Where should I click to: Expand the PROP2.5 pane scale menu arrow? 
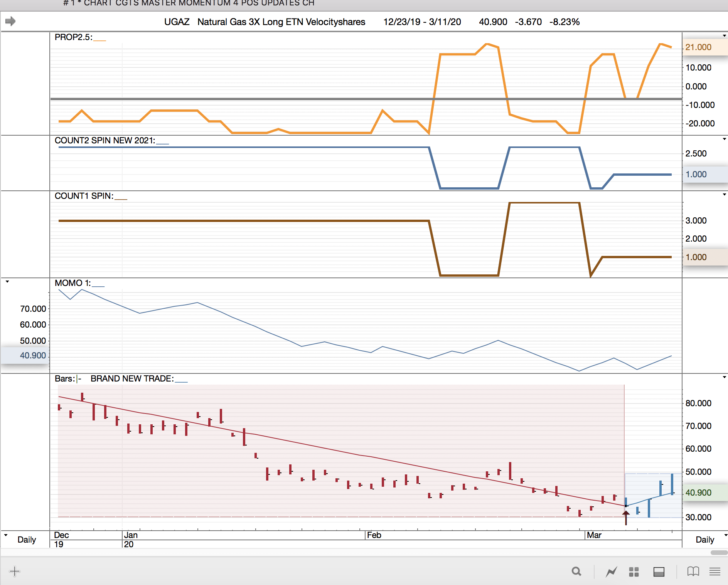click(725, 36)
